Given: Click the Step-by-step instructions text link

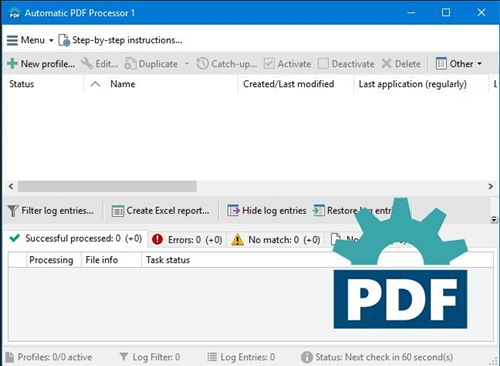Looking at the screenshot, I should pos(127,40).
